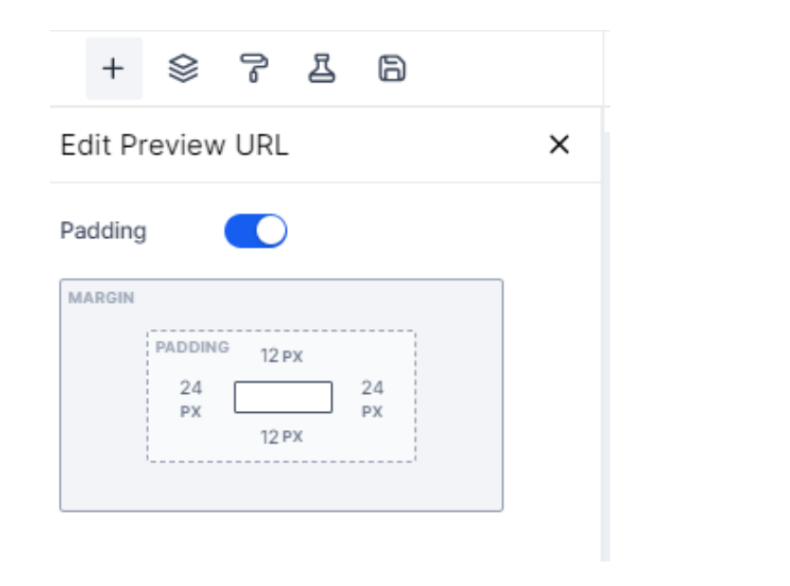Screen dimensions: 790x586
Task: Select the left padding 24 value
Action: pos(191,388)
